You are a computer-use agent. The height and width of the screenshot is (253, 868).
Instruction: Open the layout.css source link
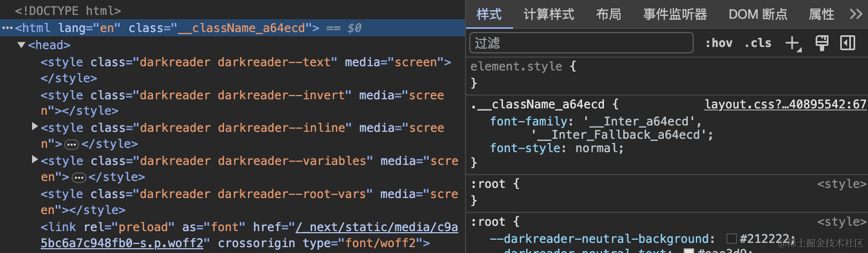tap(785, 105)
